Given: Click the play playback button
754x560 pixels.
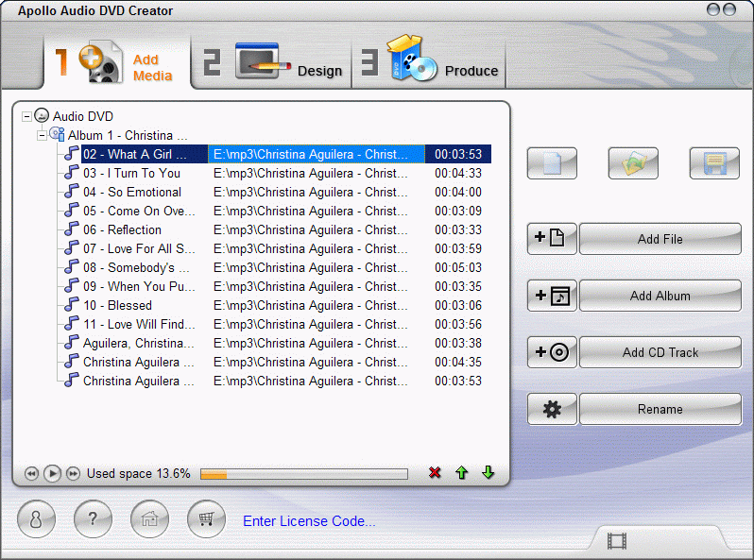Looking at the screenshot, I should click(x=52, y=473).
